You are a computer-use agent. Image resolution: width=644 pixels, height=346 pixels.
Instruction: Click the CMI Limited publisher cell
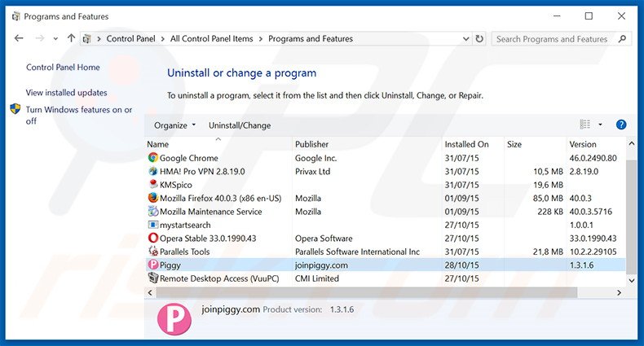(x=317, y=278)
